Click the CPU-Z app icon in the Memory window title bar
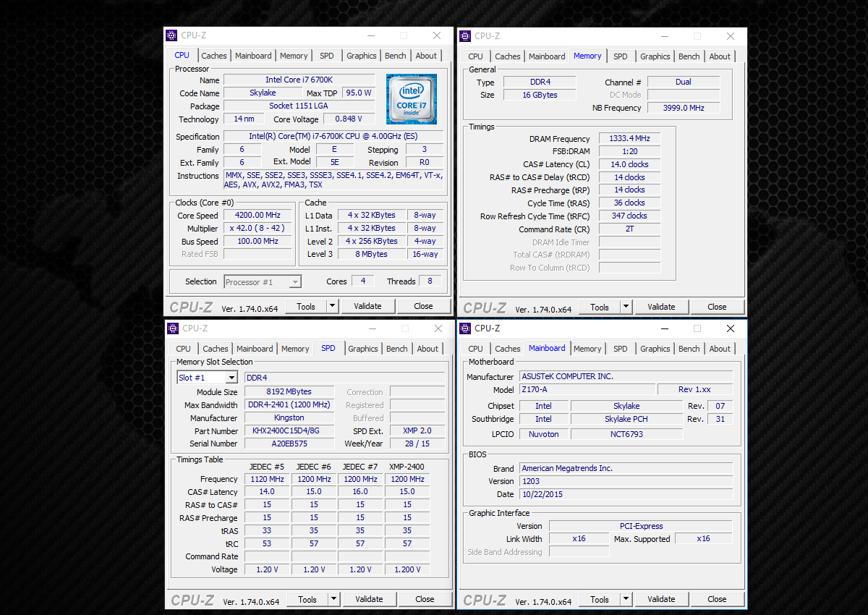This screenshot has width=868, height=615. click(x=465, y=36)
